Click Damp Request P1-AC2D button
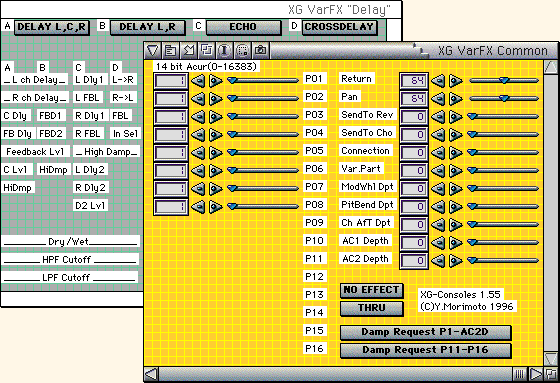The image size is (560, 383). point(425,332)
